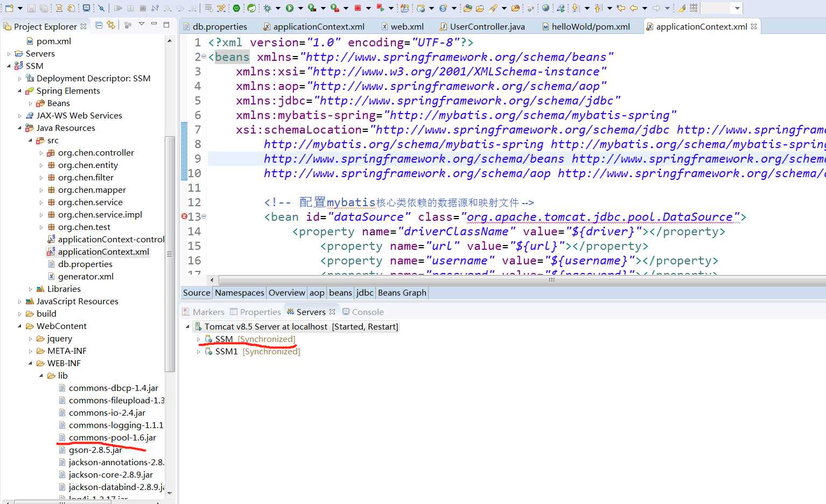Click the Project Explorer scroll-down arrow
Screen dimensions: 826x504
point(170,492)
